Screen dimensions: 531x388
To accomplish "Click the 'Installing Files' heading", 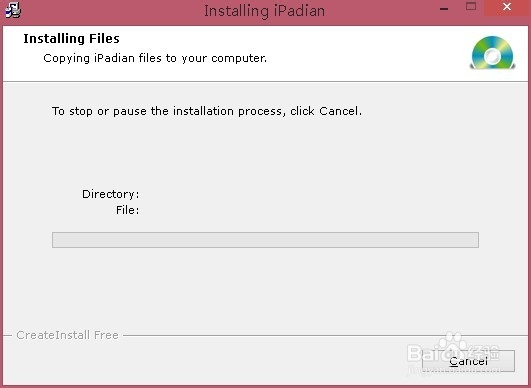I will (71, 39).
